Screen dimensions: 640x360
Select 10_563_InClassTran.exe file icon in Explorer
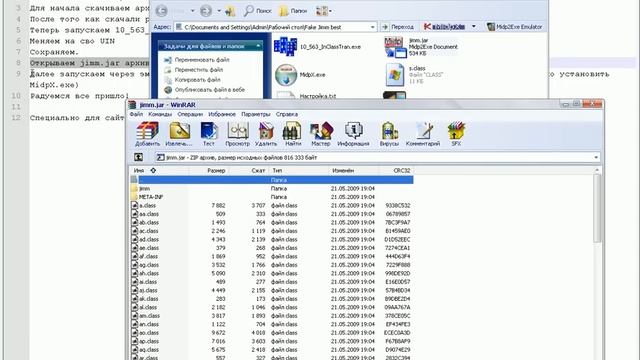coord(285,47)
